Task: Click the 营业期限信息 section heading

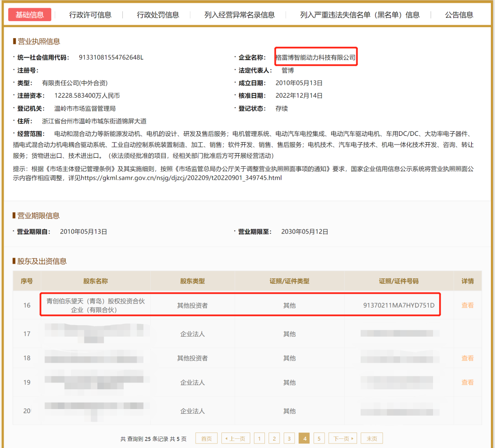Action: pyautogui.click(x=38, y=216)
